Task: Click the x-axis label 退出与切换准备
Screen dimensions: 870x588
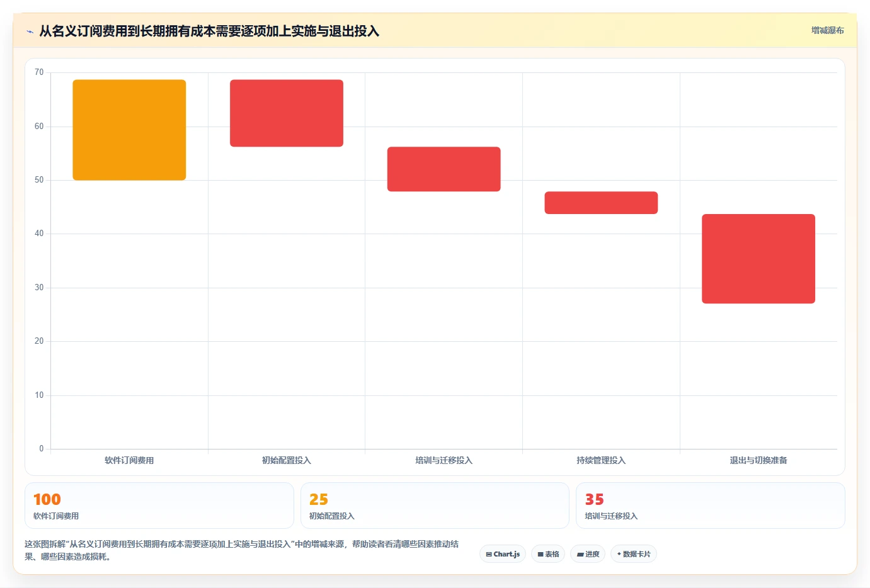Action: pos(758,460)
